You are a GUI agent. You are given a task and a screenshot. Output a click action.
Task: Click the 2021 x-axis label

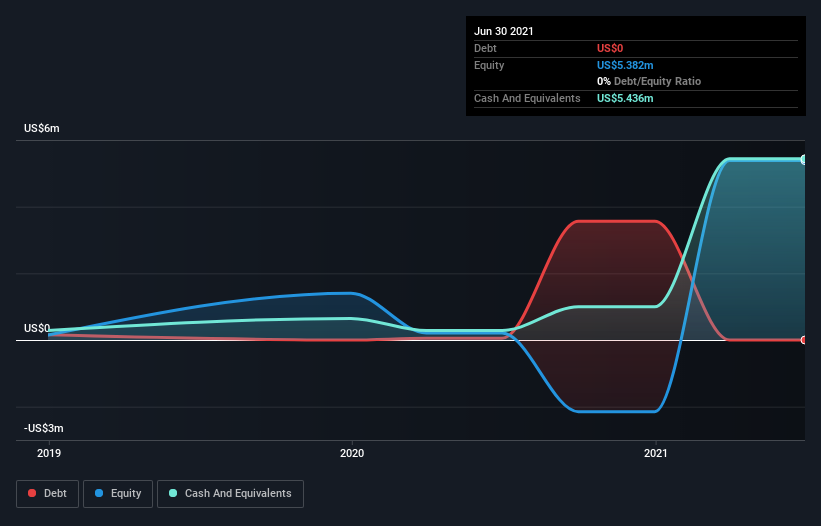[x=656, y=453]
